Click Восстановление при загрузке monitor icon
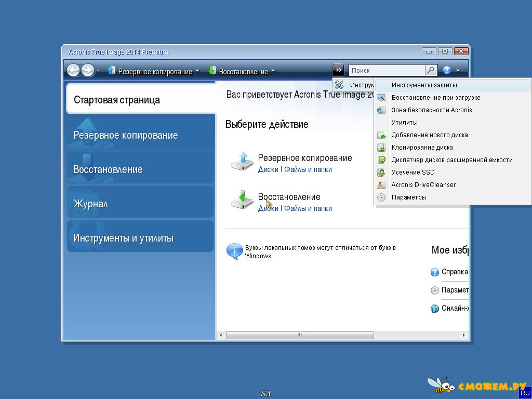 (381, 98)
